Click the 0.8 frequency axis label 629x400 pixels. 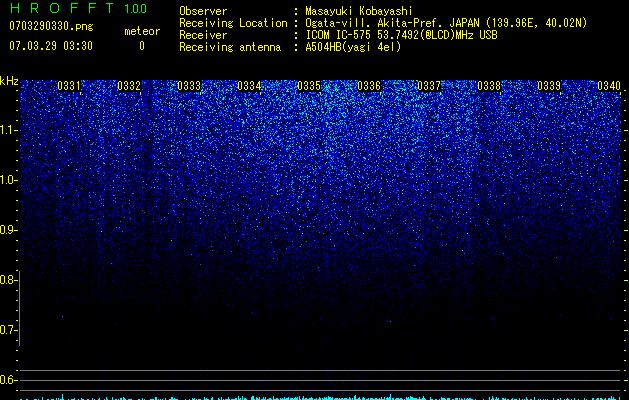(9, 280)
